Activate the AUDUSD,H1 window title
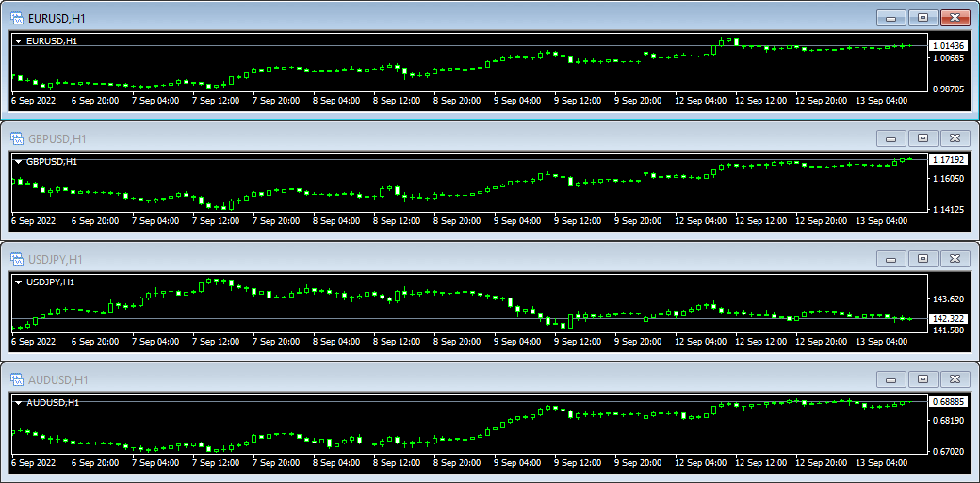Image resolution: width=980 pixels, height=483 pixels. click(x=58, y=380)
